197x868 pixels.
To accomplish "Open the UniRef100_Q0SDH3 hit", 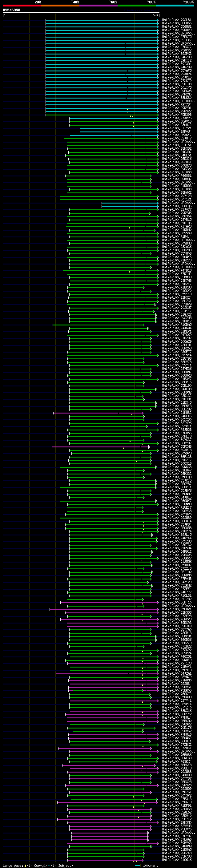I will pos(177,243).
